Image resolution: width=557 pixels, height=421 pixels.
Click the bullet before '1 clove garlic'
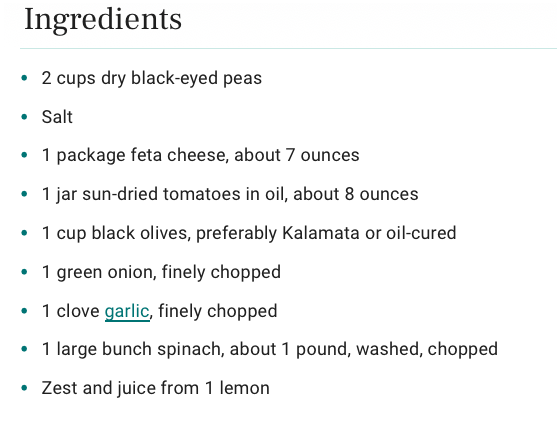(25, 311)
